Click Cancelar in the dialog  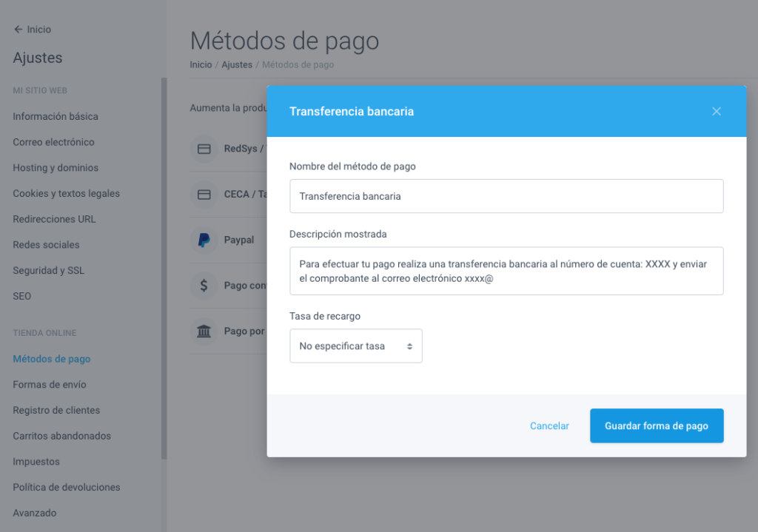549,425
